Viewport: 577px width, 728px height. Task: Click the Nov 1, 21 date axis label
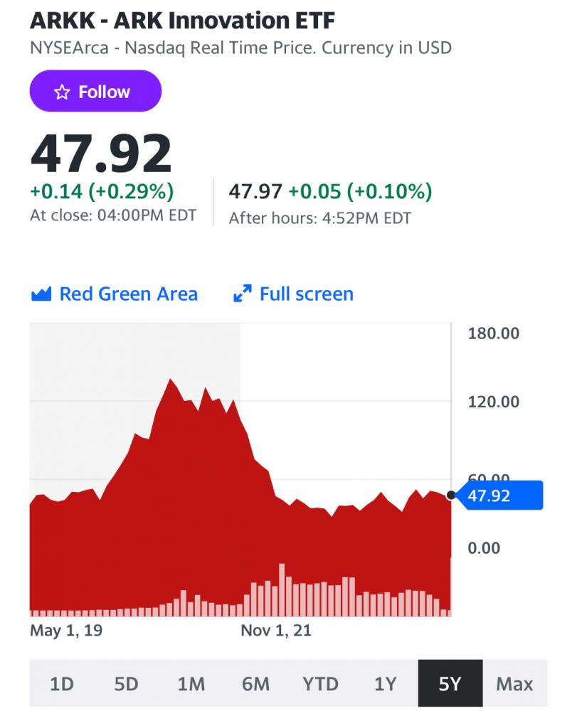pos(276,631)
